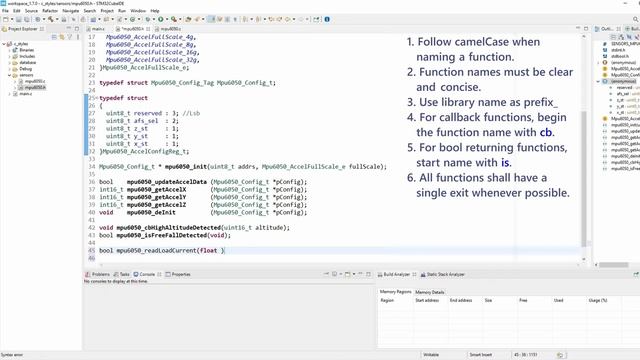Viewport: 640px width, 360px height.
Task: Click the editor vertical scrollbar
Action: point(584,178)
